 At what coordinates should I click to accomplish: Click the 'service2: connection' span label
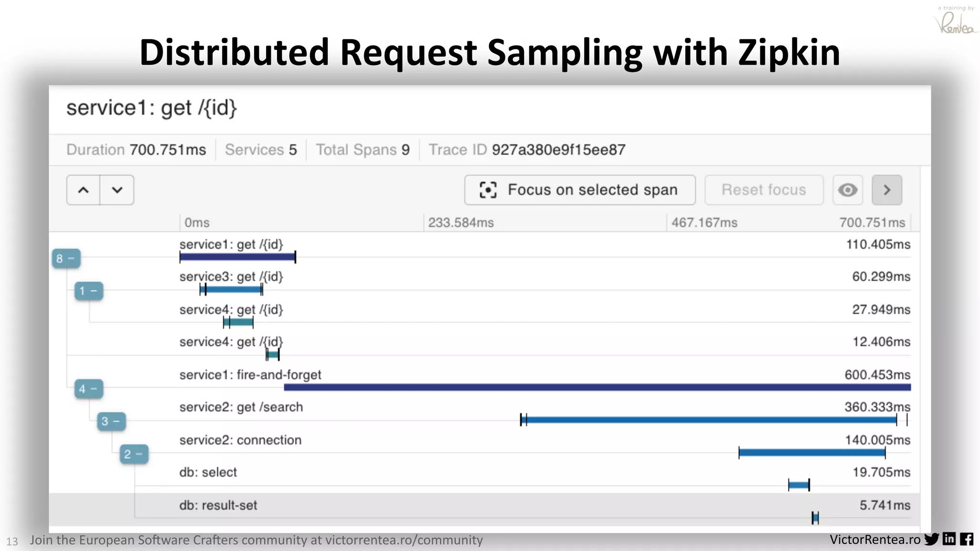pos(240,440)
